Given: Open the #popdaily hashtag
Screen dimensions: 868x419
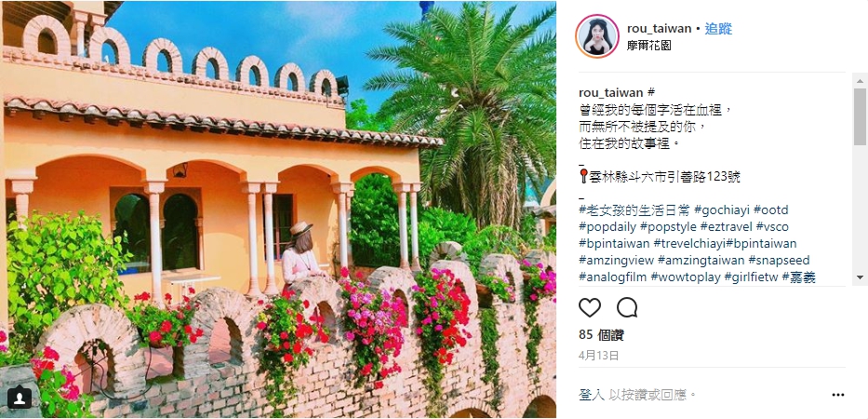Looking at the screenshot, I should tap(608, 226).
